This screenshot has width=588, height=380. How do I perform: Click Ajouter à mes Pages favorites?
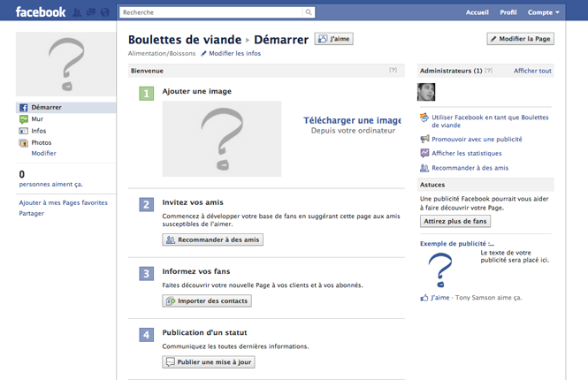click(64, 202)
